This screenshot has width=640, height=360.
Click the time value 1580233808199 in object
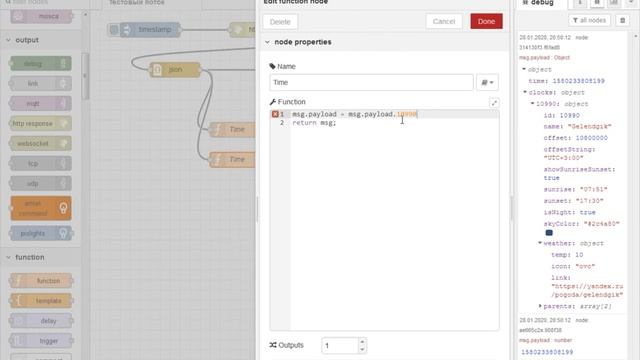tap(578, 81)
